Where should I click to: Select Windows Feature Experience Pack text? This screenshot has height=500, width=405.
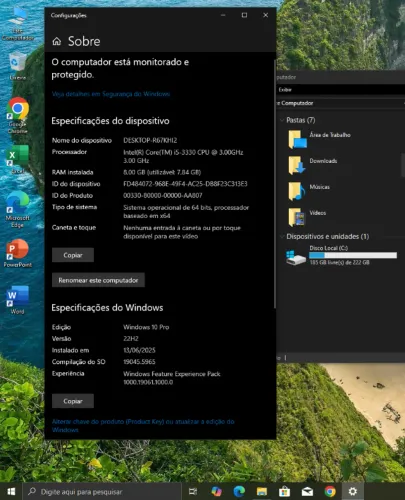click(x=172, y=378)
